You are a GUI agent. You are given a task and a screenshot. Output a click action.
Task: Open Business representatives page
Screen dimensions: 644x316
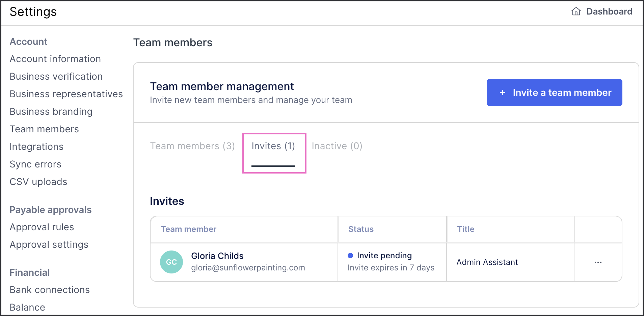(x=66, y=94)
